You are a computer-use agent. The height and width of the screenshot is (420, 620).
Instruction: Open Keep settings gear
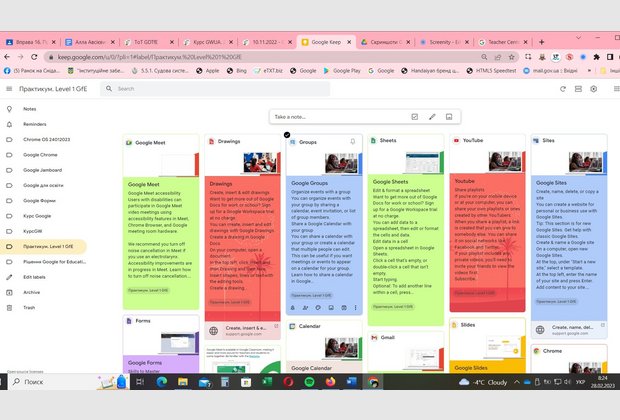click(593, 89)
